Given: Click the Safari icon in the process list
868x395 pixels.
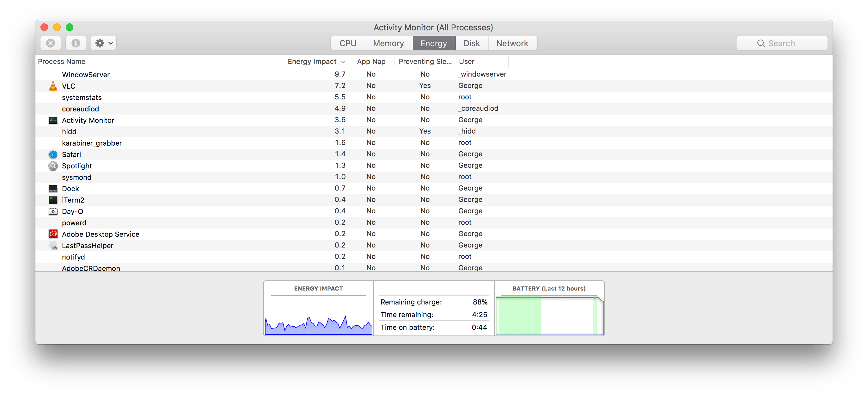Looking at the screenshot, I should pos(53,154).
